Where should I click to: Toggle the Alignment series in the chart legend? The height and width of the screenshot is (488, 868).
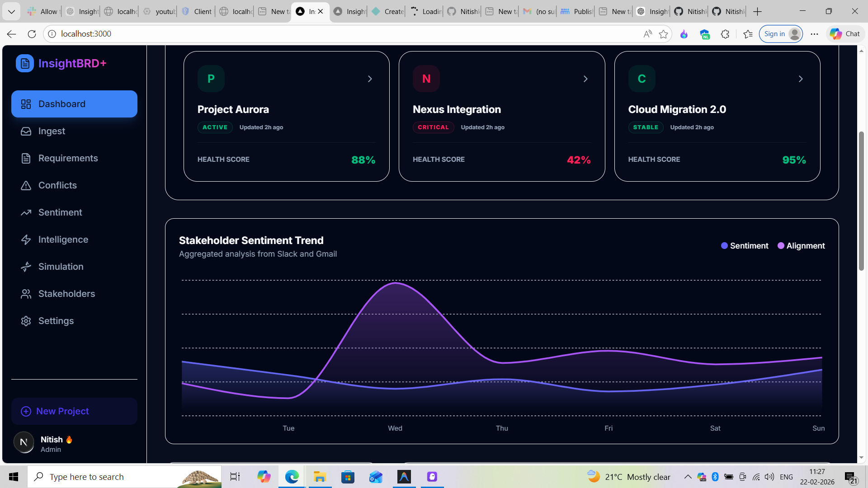[x=800, y=246]
